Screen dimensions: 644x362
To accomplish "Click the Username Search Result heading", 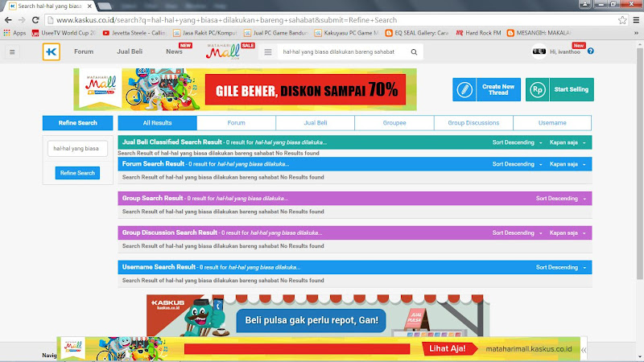I will click(x=159, y=267).
